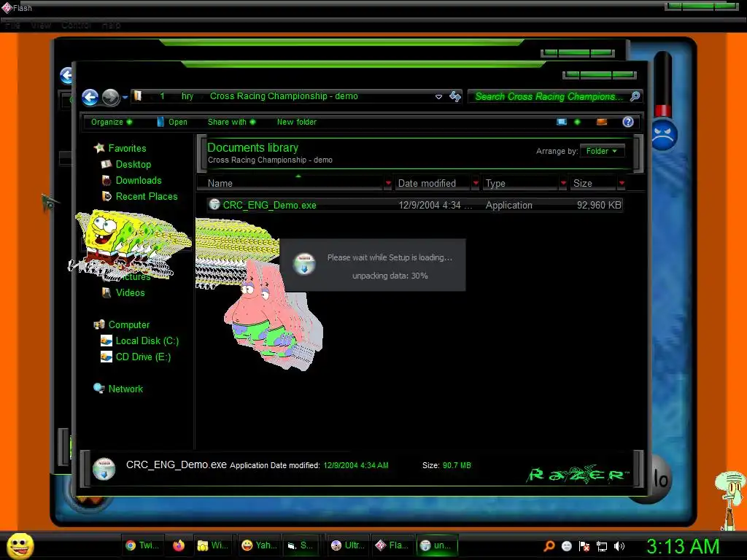The height and width of the screenshot is (560, 747).
Task: Open Videos library in sidebar
Action: pyautogui.click(x=130, y=292)
